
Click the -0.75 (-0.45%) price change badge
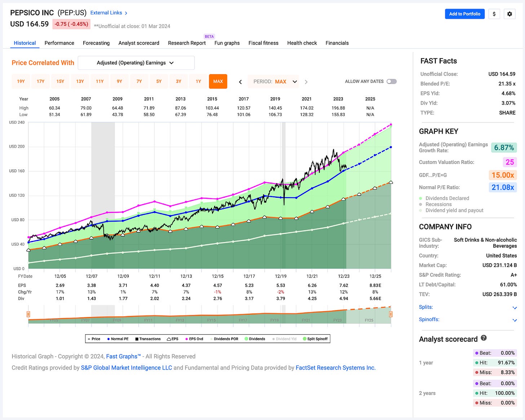pyautogui.click(x=71, y=24)
